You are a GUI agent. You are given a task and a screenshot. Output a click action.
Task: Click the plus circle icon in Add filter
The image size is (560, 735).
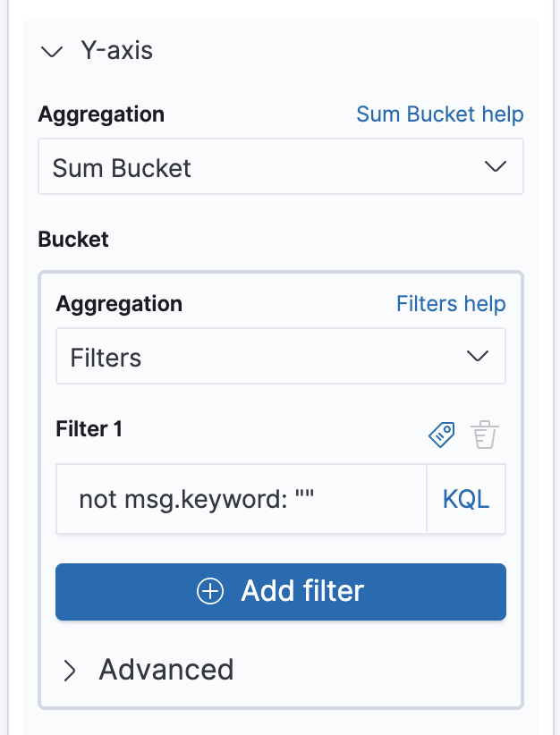point(210,591)
